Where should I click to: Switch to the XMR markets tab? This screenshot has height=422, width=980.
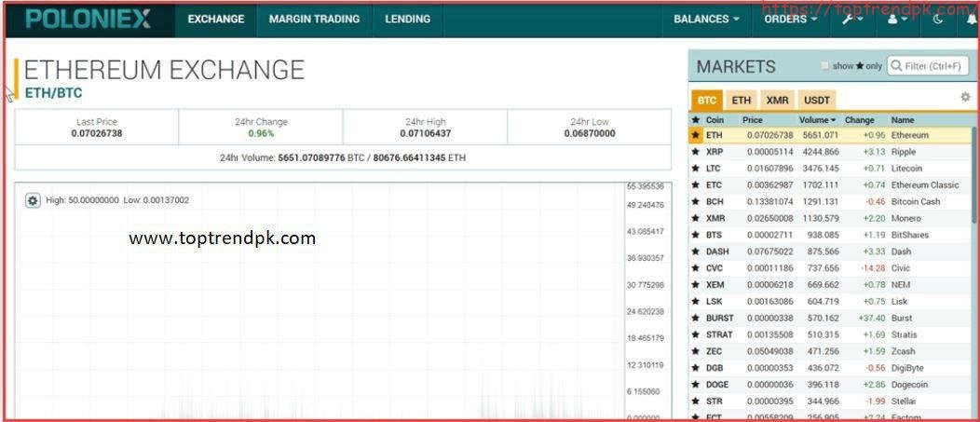[x=778, y=100]
